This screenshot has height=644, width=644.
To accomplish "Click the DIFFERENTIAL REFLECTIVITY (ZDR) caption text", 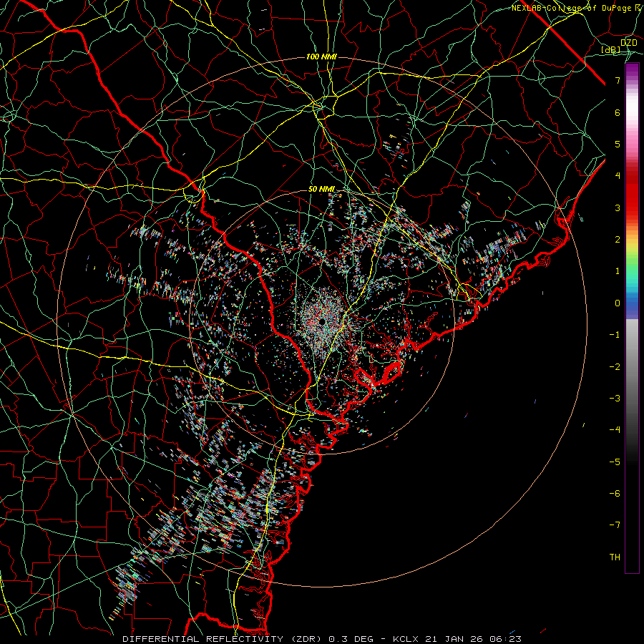I will point(223,639).
